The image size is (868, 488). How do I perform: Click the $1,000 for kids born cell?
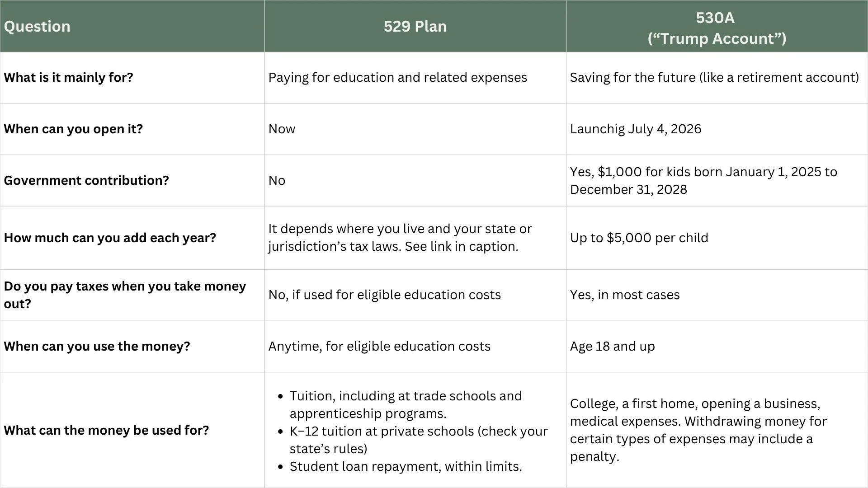tap(717, 181)
